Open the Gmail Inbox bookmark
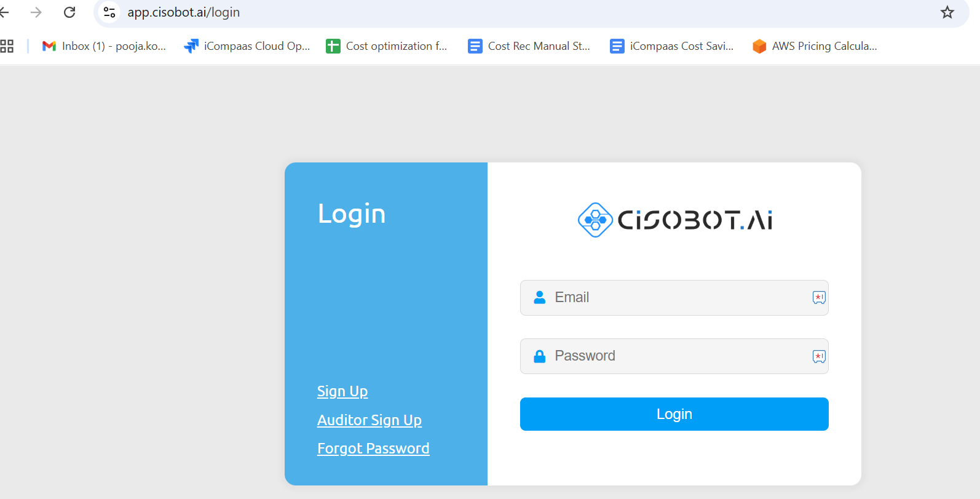 click(104, 46)
